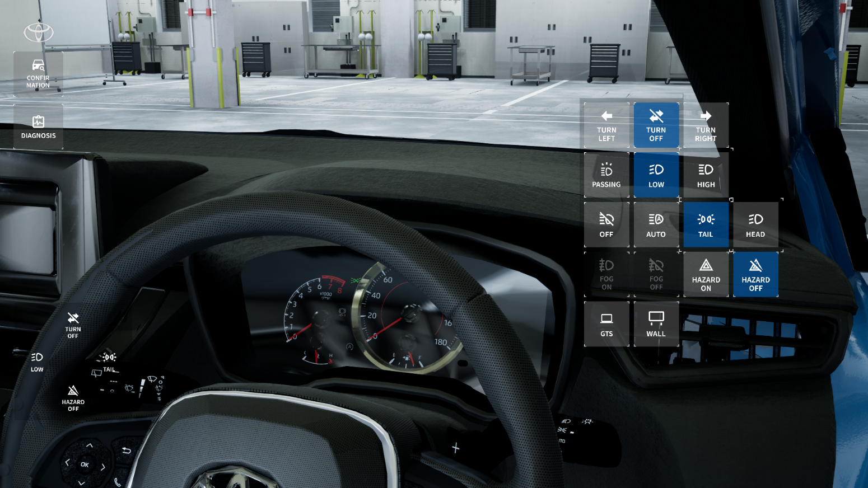
Task: Switch Hazard Off in the panel
Action: [x=755, y=275]
